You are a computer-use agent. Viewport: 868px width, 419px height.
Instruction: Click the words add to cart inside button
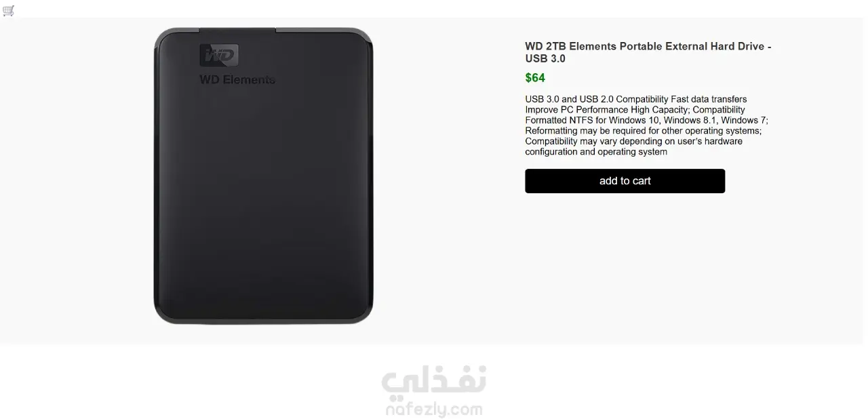click(x=625, y=181)
